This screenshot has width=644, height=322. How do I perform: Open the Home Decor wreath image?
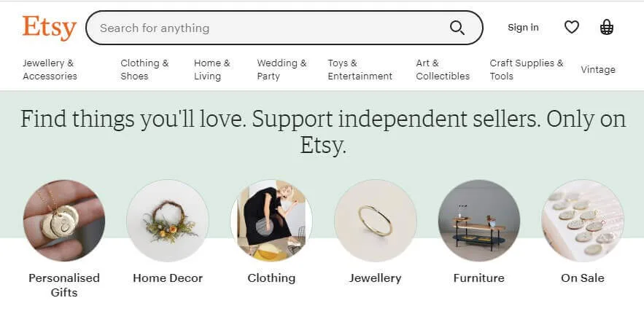(x=168, y=221)
